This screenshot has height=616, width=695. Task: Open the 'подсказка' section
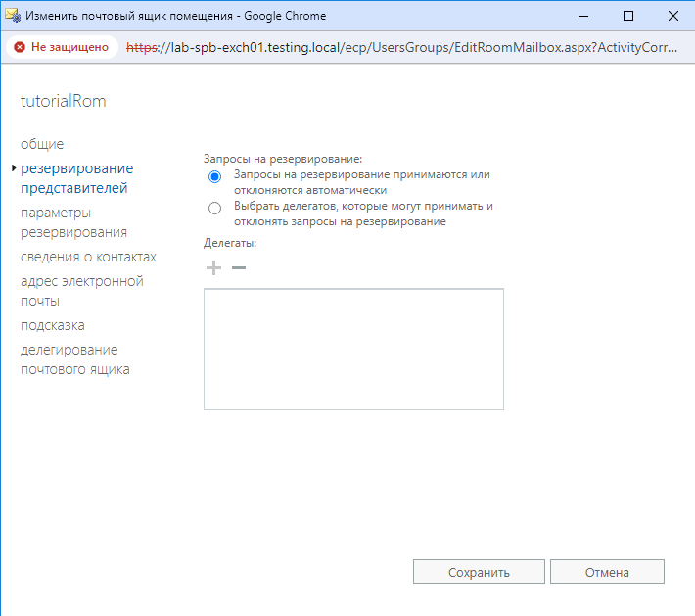(53, 325)
